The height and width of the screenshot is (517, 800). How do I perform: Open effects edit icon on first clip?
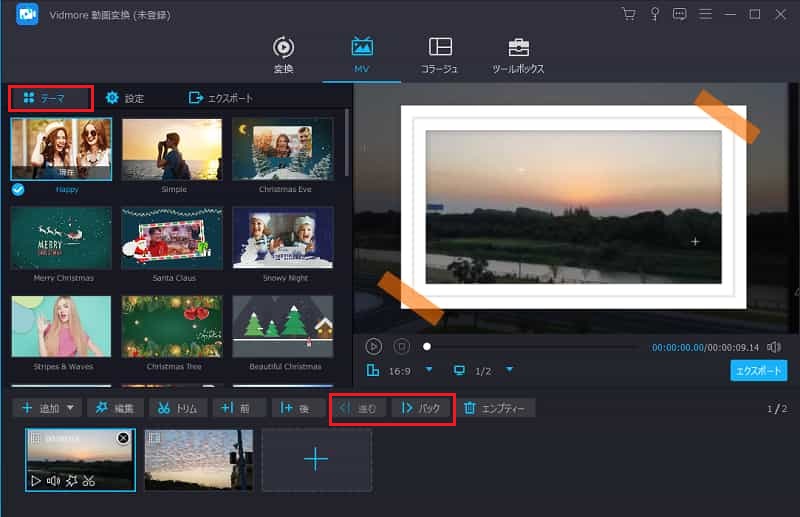[x=71, y=481]
